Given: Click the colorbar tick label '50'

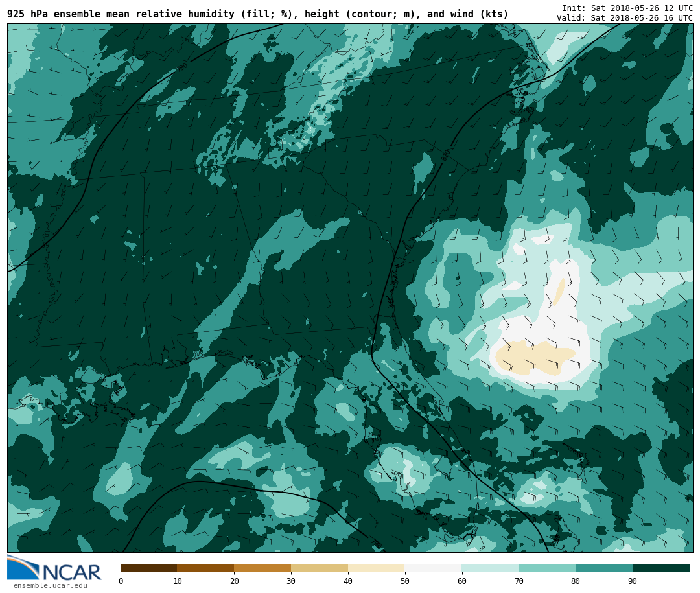Looking at the screenshot, I should tap(405, 581).
